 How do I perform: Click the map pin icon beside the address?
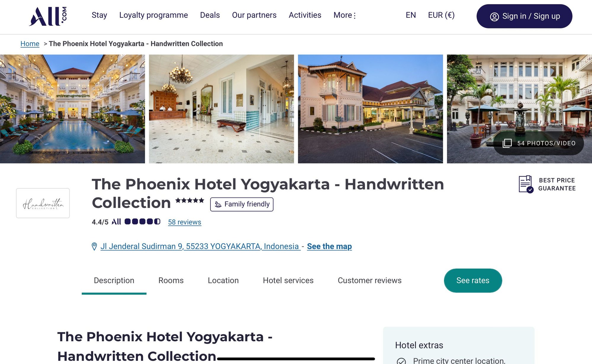tap(94, 246)
